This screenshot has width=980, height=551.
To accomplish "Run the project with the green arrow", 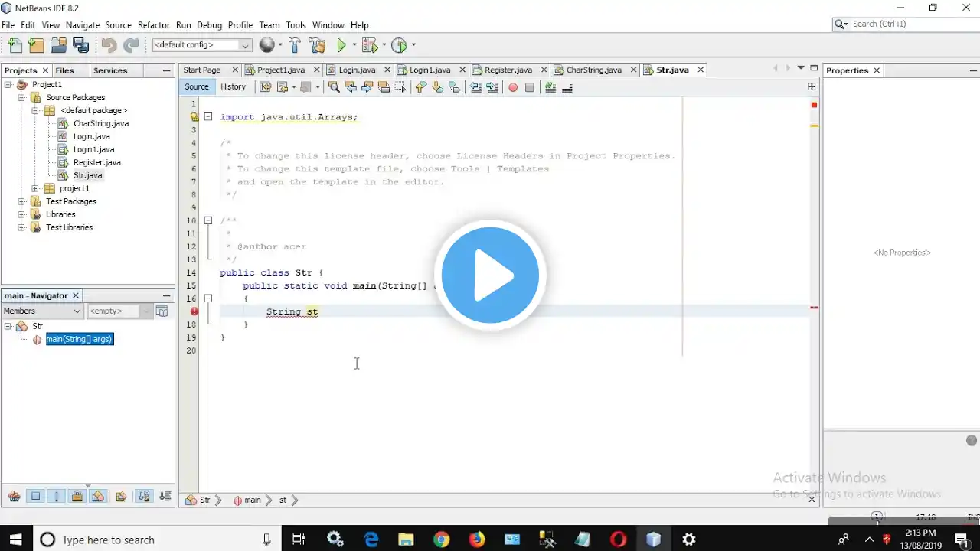I will (341, 45).
